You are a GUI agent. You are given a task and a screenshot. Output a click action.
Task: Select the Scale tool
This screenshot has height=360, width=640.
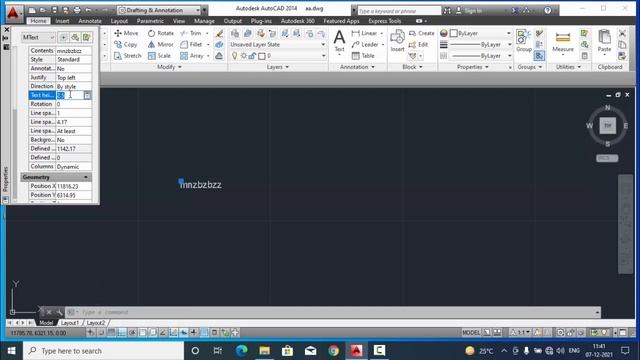pyautogui.click(x=160, y=56)
